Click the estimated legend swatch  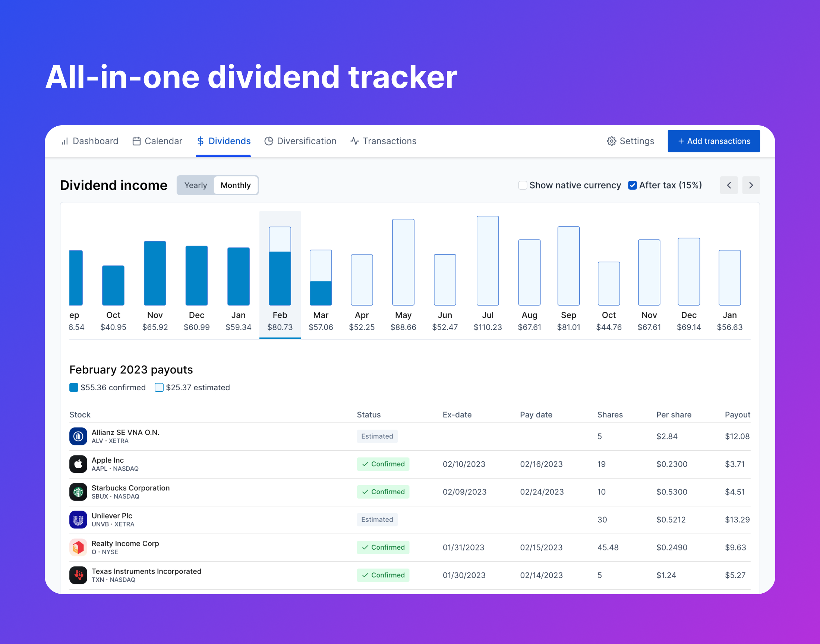159,387
